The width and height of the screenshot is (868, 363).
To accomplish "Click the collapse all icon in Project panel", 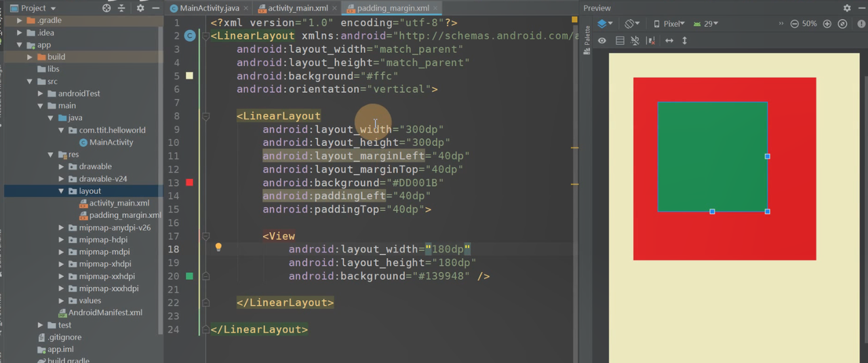I will (122, 8).
